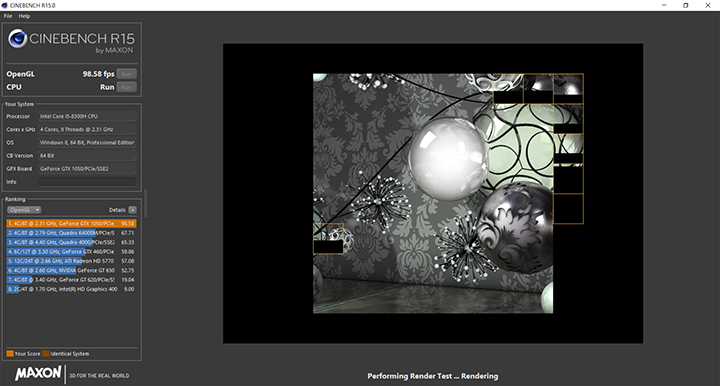
Task: Click the GFX Board GeForce GTX 1050 field
Action: pos(87,169)
